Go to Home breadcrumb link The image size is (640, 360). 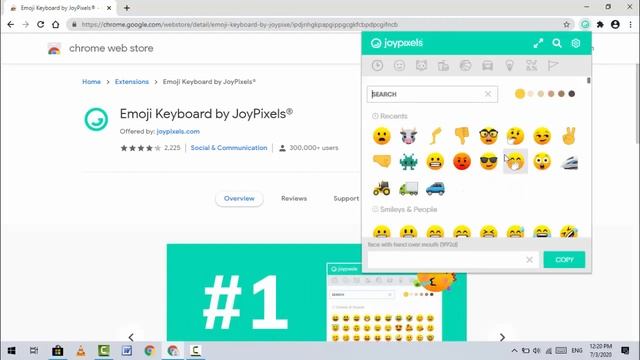point(91,82)
